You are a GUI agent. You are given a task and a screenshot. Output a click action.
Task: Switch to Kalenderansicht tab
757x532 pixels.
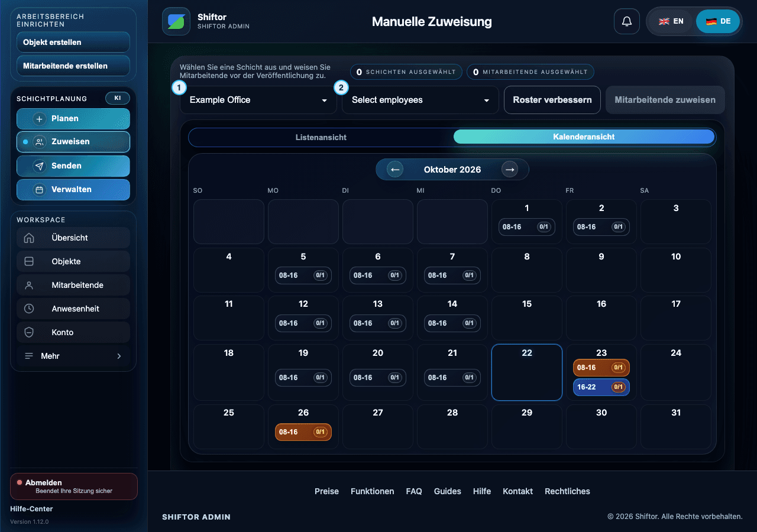tap(584, 137)
